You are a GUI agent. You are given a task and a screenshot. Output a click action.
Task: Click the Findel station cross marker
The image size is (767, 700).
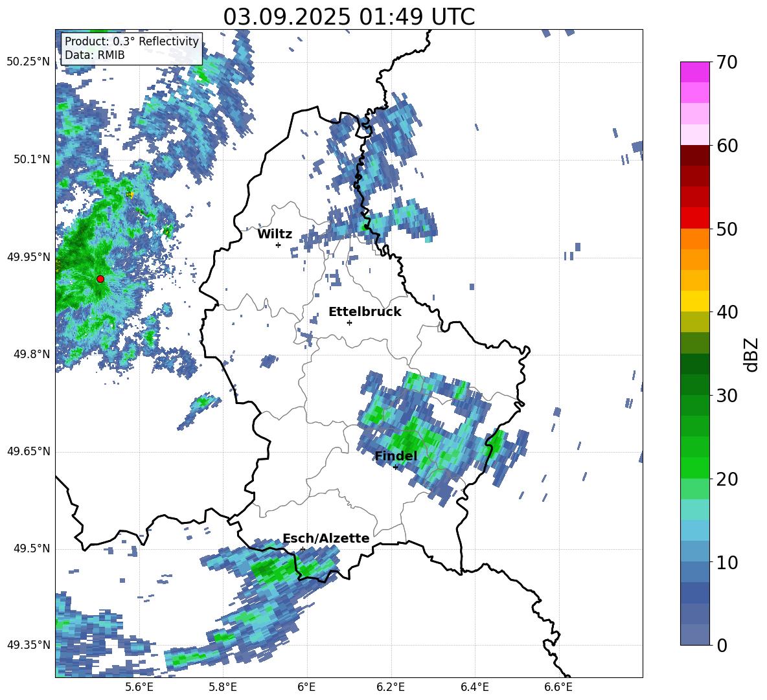395,468
